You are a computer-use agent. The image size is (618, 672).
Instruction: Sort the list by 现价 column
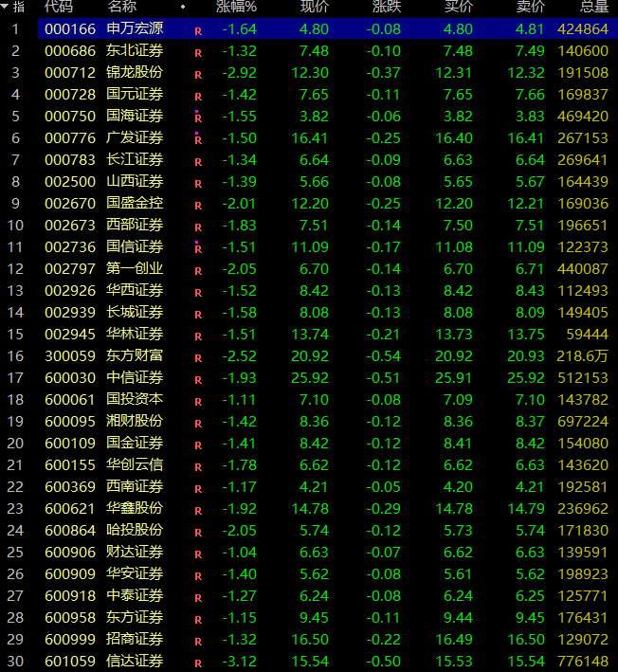pos(315,7)
